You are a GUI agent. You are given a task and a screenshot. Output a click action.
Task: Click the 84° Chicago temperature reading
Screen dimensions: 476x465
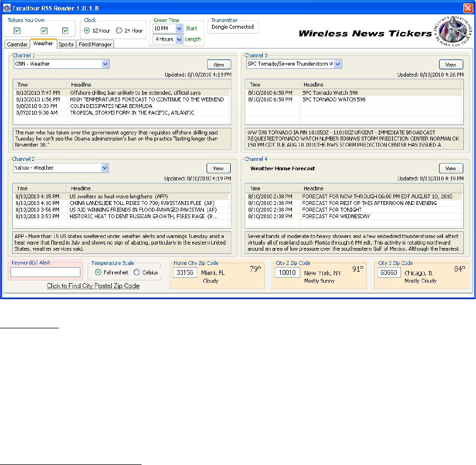pos(459,269)
